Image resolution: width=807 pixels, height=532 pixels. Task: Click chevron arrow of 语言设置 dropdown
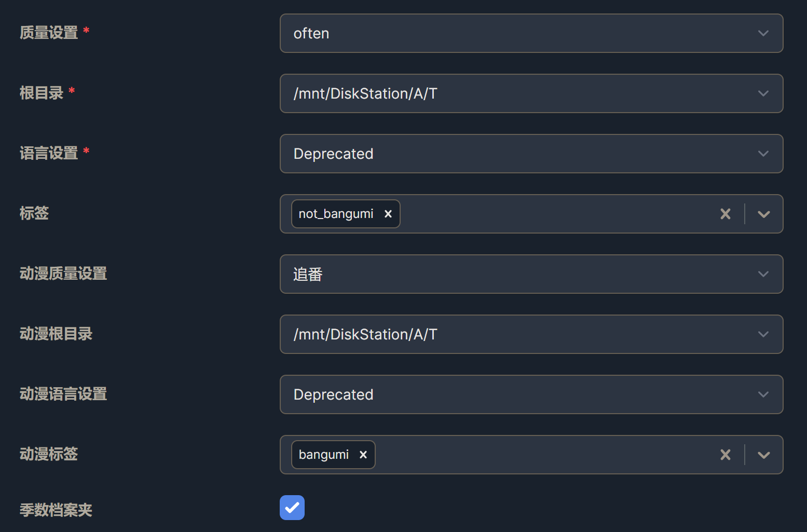click(763, 154)
